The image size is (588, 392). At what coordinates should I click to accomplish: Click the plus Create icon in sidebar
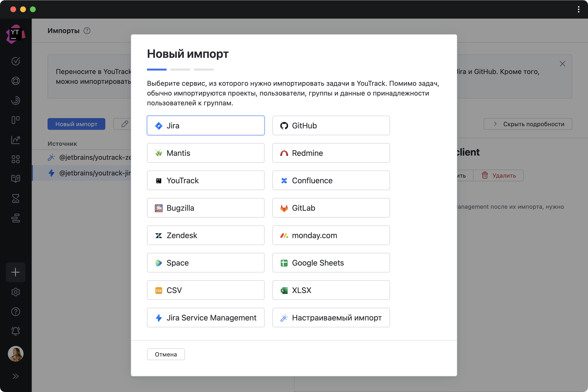pyautogui.click(x=15, y=272)
